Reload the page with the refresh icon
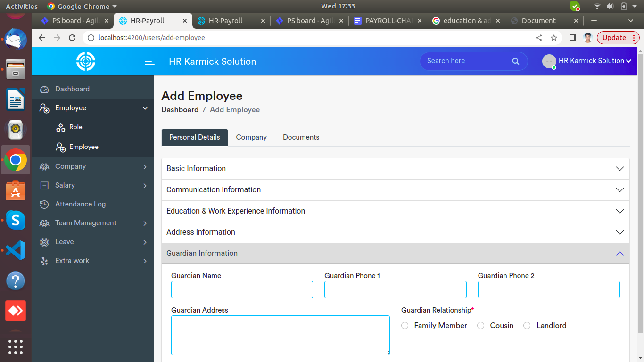 pos(72,38)
